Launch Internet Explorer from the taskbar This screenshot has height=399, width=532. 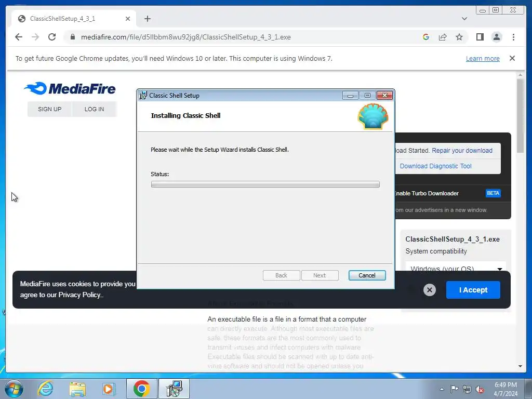tap(46, 389)
